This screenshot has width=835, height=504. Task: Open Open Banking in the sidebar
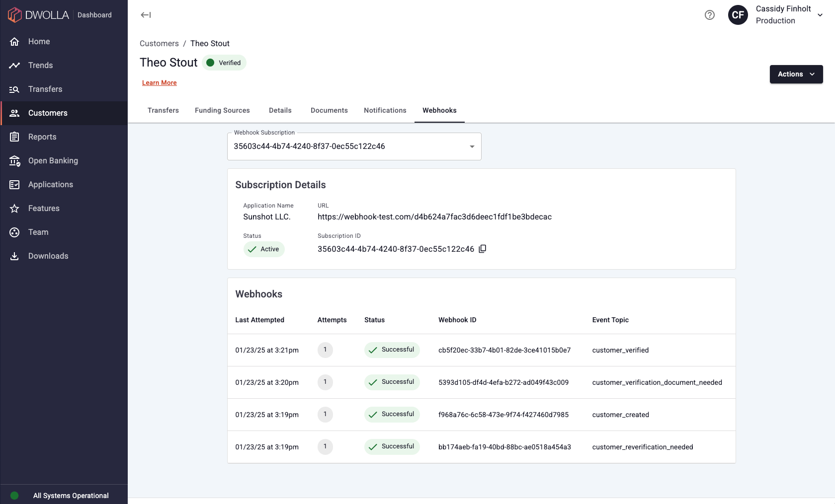point(64,161)
